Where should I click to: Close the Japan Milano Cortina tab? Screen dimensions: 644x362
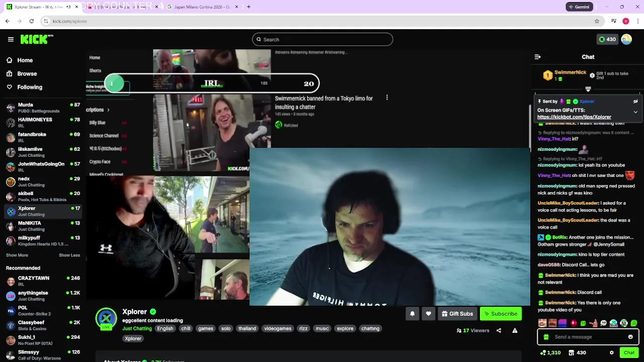tap(236, 7)
